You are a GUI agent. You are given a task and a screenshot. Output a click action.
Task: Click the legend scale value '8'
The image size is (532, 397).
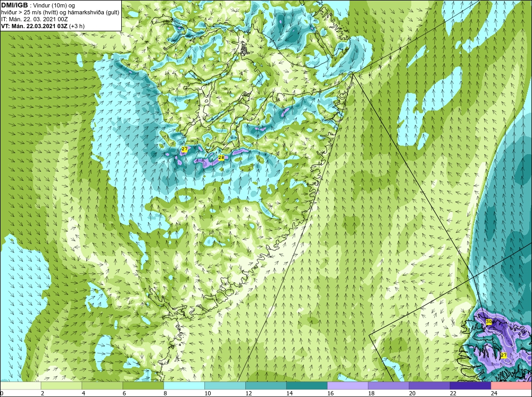pyautogui.click(x=165, y=393)
